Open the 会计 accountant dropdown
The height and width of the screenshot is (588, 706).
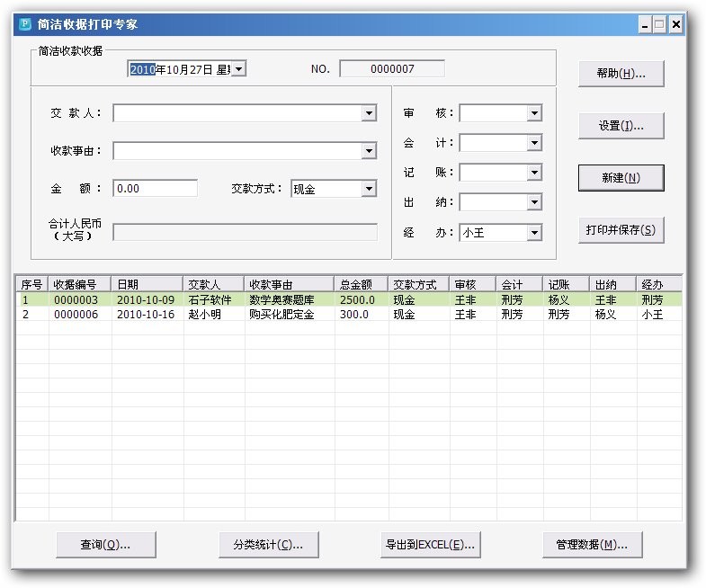coord(534,143)
